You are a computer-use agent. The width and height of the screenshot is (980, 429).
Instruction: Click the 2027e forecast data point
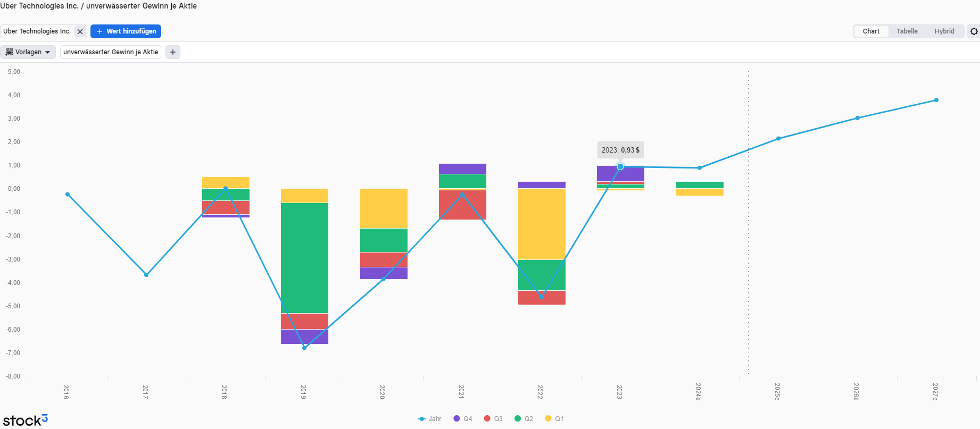click(x=936, y=100)
